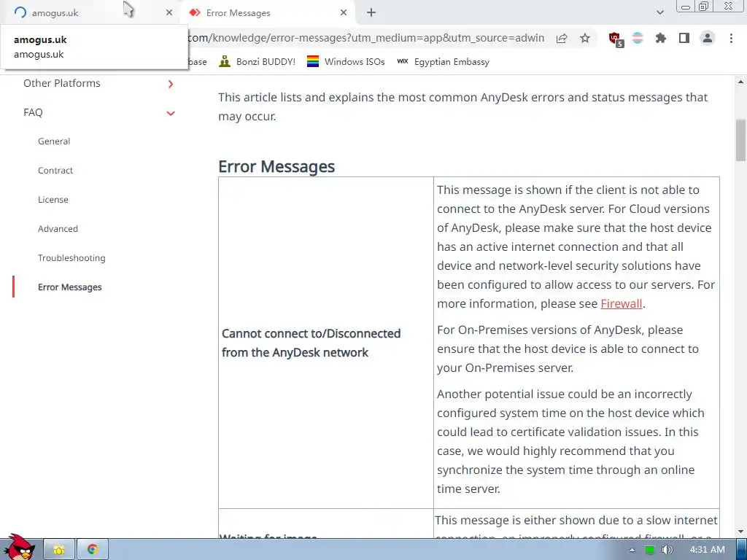Screen dimensions: 747x560
Task: Open a new tab with plus button
Action: (371, 13)
